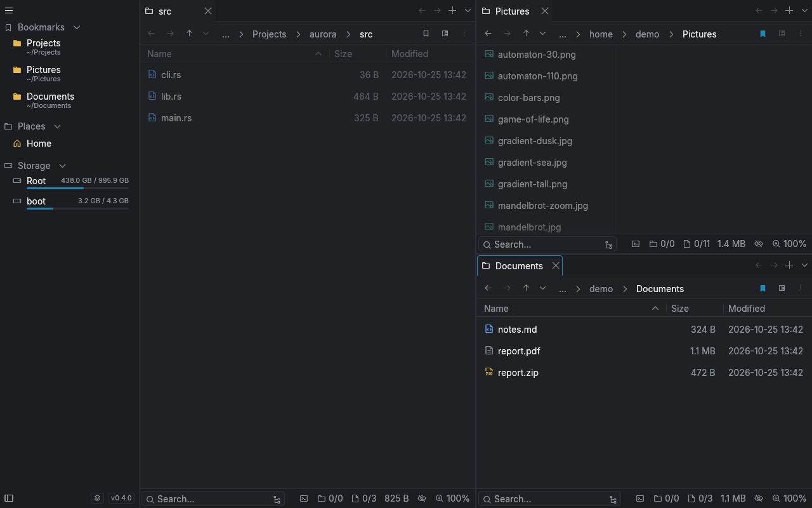Collapse the Places section
This screenshot has width=812, height=508.
point(57,126)
